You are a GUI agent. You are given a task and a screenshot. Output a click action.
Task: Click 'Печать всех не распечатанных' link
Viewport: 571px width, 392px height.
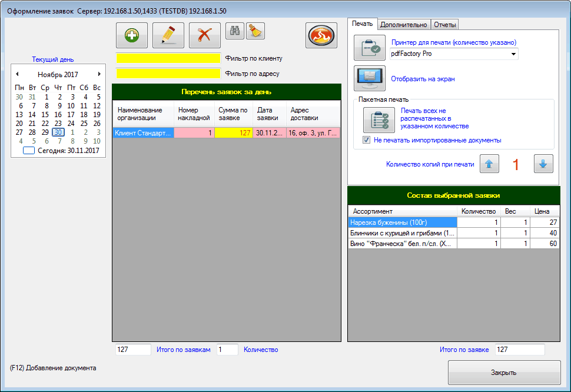coord(434,118)
